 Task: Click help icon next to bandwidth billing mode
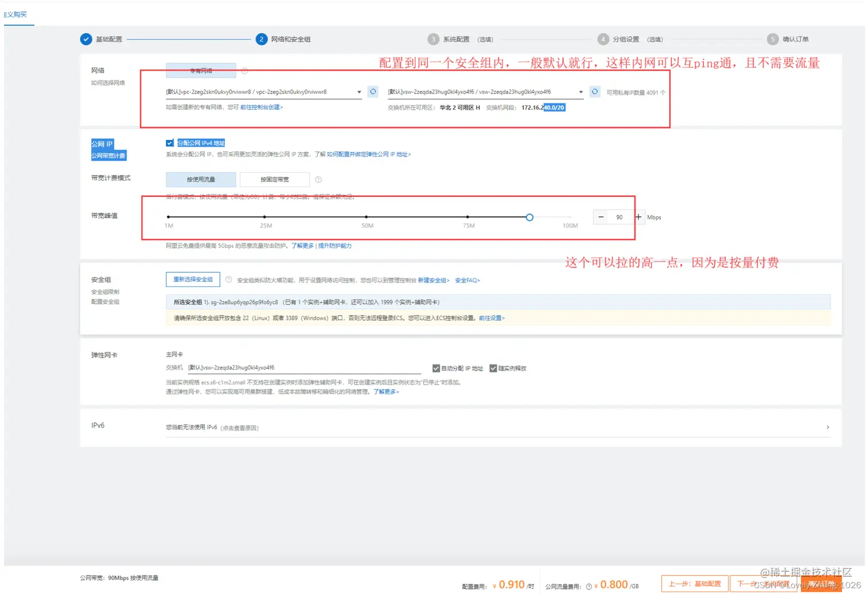click(x=318, y=179)
